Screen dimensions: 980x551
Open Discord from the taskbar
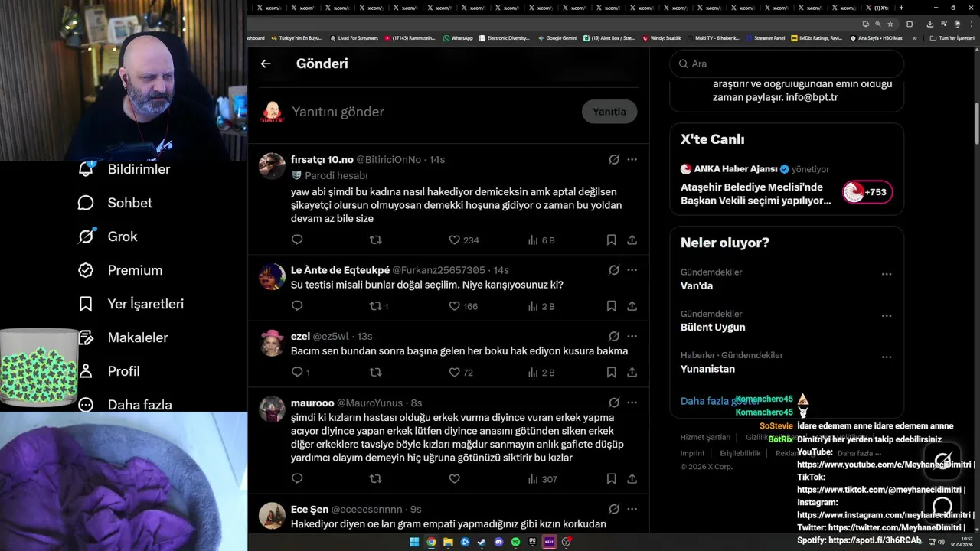[x=498, y=542]
